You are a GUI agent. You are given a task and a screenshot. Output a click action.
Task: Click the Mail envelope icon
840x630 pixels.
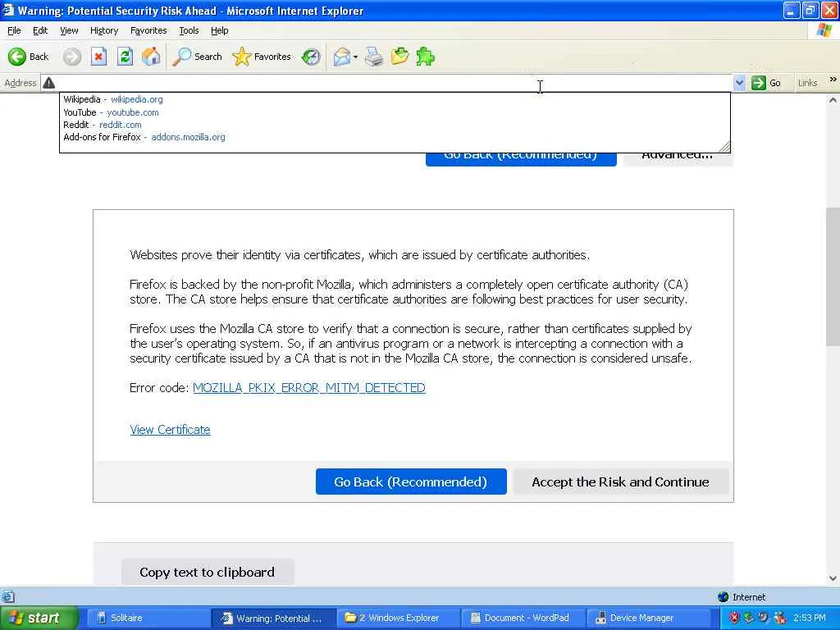[x=342, y=57]
